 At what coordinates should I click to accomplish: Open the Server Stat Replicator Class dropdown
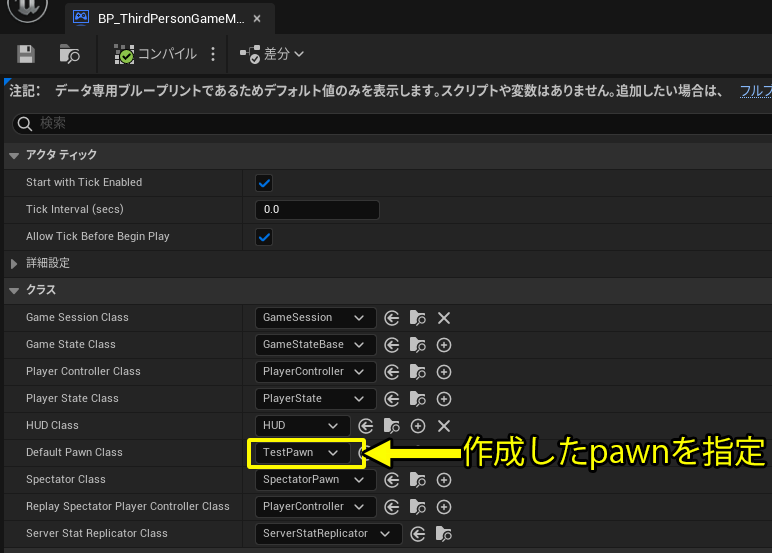pyautogui.click(x=328, y=534)
